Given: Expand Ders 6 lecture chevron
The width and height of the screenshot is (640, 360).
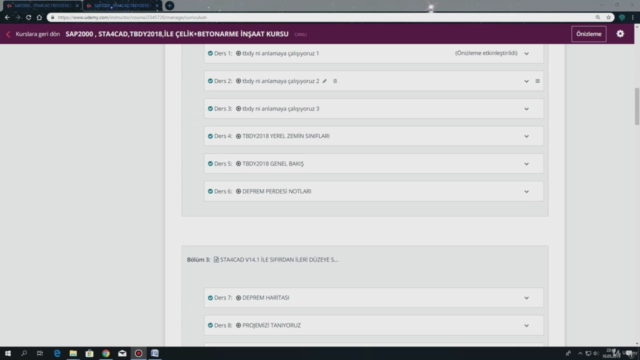Looking at the screenshot, I should [x=527, y=191].
